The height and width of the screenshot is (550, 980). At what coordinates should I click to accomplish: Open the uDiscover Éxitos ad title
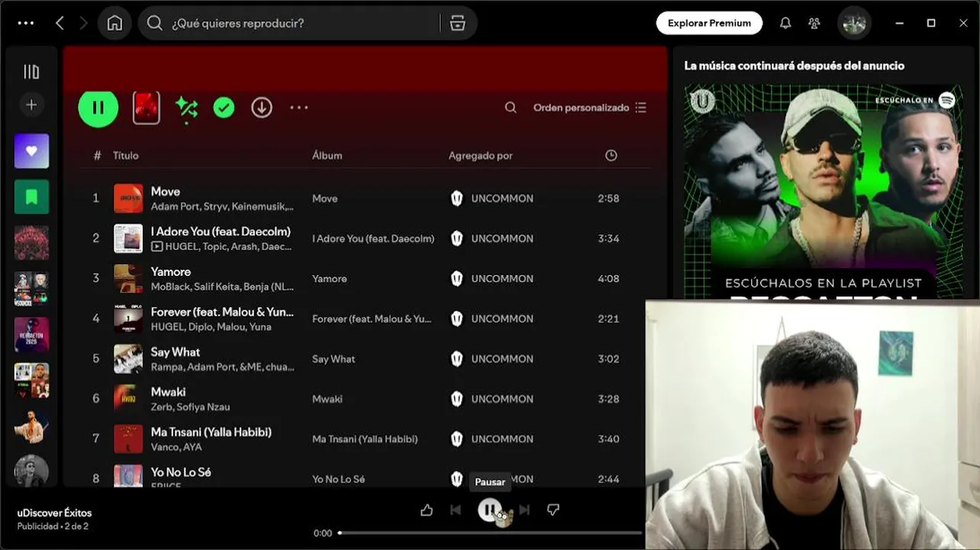click(54, 513)
